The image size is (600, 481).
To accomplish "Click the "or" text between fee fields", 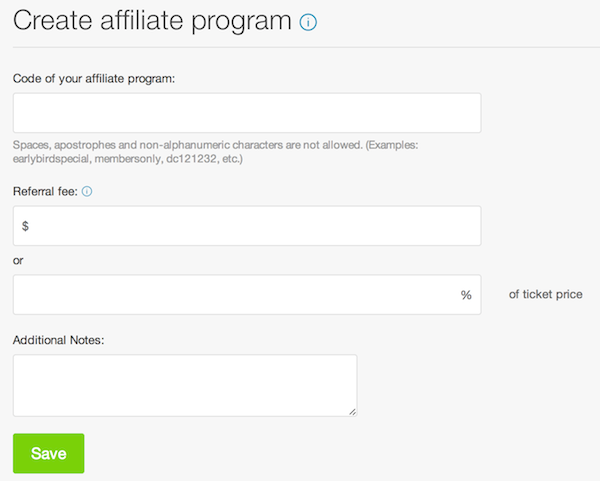I will click(18, 261).
